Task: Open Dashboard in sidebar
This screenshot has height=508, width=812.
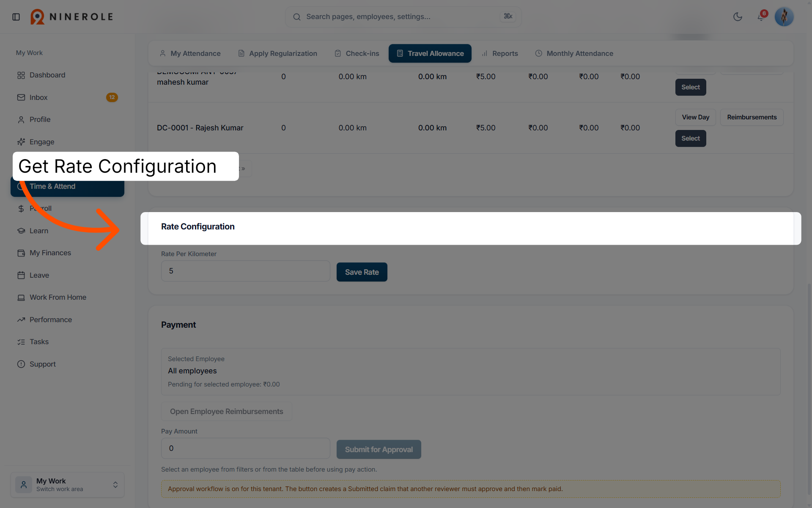Action: 68,75
